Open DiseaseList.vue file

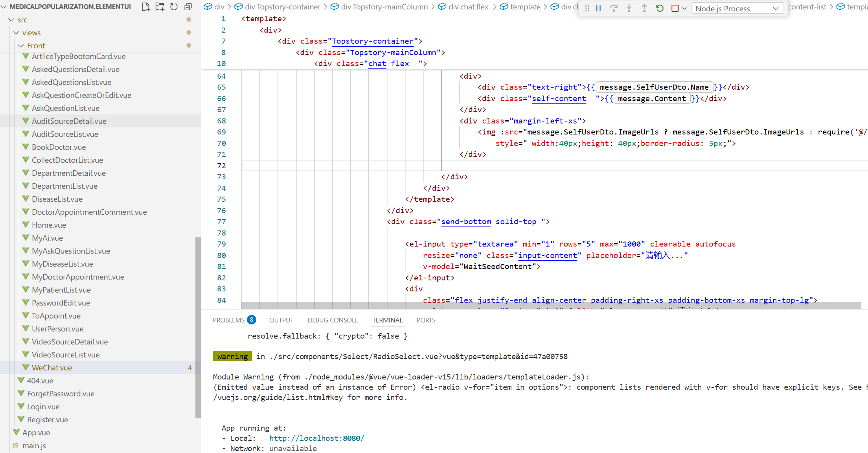click(100, 199)
